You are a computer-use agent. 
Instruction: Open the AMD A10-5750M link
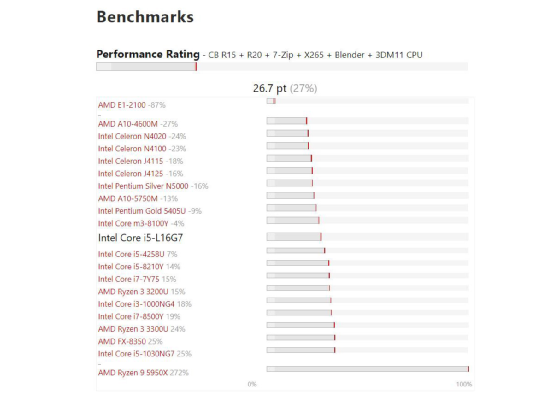(x=128, y=199)
